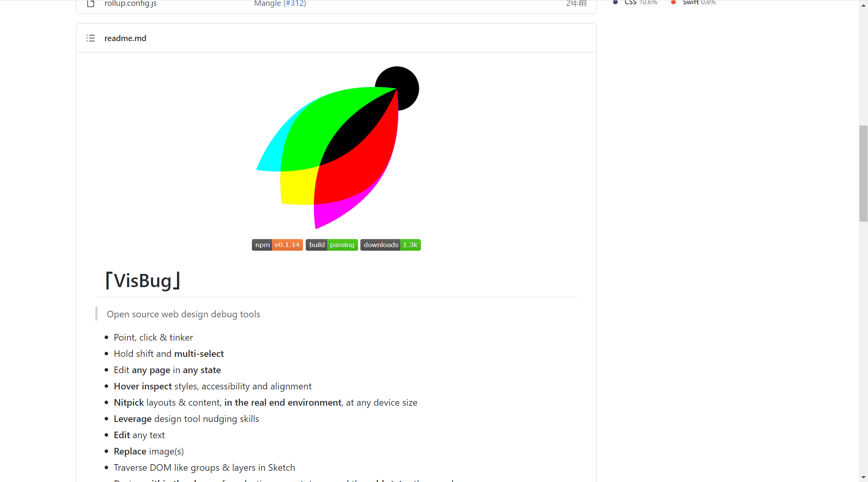Click the rollup.config.js commit time label

(576, 3)
